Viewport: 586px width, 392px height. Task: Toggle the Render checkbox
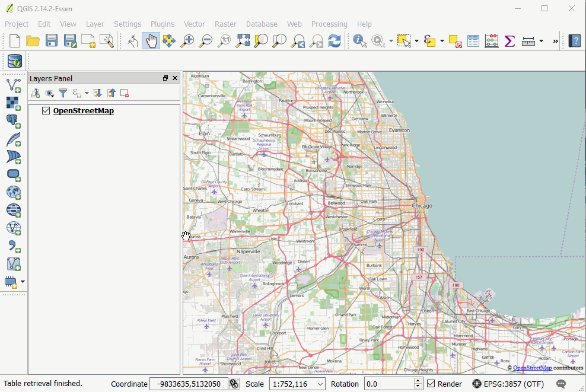(x=431, y=384)
